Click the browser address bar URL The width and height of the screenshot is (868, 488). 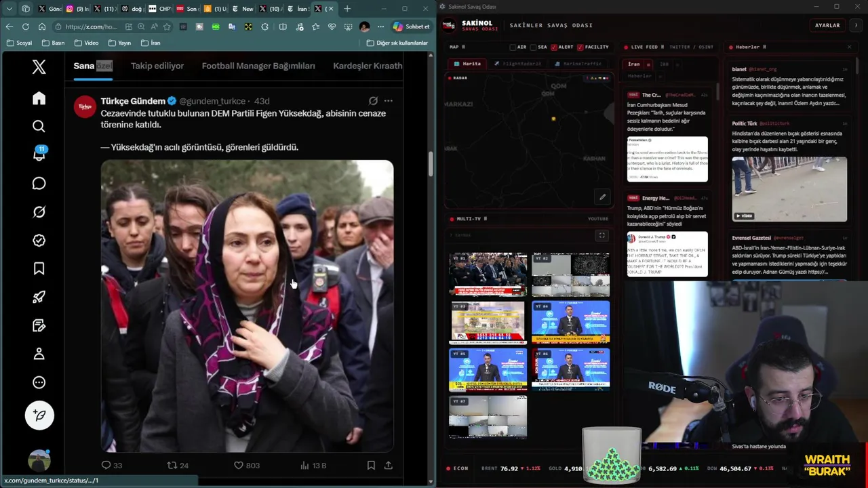91,26
